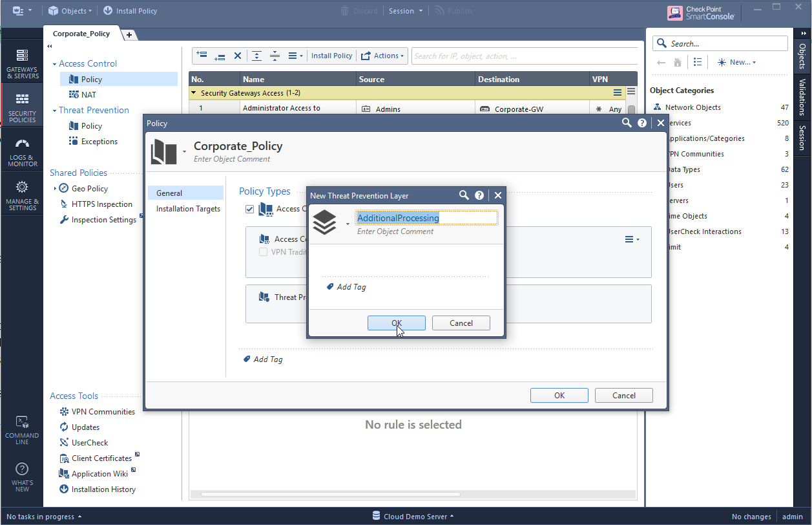Toggle VPN Traditional mode checkbox
This screenshot has height=525, width=812.
(263, 252)
